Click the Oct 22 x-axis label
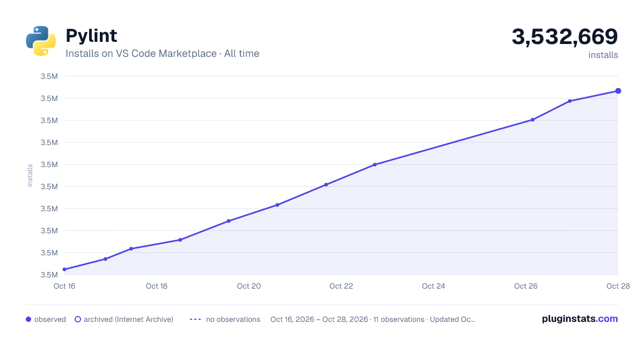The image size is (644, 338). 341,286
